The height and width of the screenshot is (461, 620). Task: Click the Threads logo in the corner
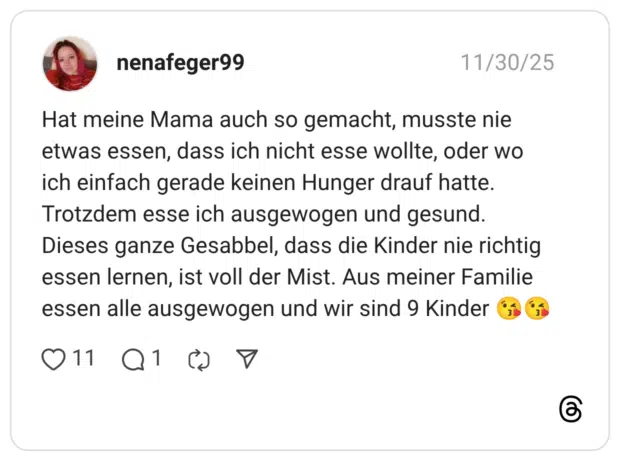coord(570,409)
